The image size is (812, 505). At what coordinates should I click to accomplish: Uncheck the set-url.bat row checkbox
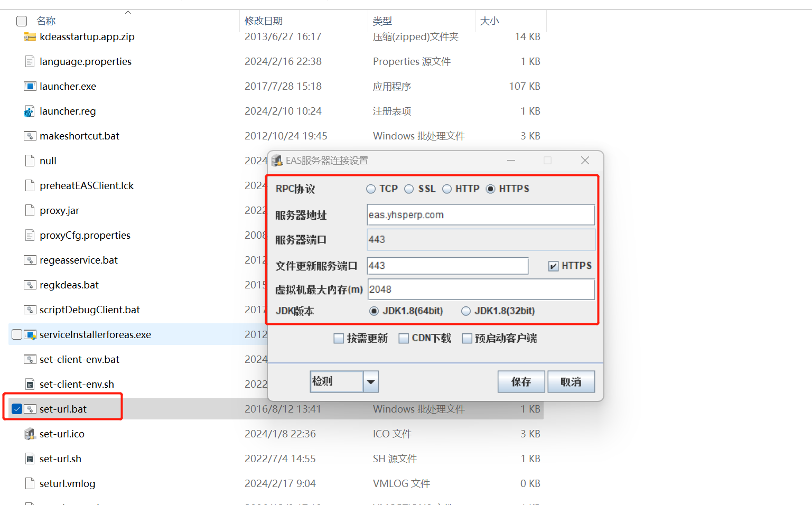point(17,409)
